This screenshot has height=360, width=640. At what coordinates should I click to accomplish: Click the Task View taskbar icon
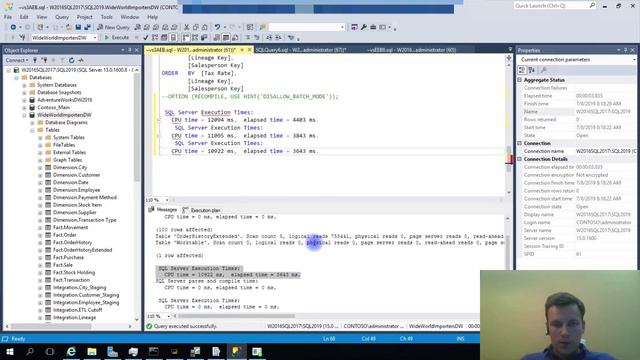(50, 351)
